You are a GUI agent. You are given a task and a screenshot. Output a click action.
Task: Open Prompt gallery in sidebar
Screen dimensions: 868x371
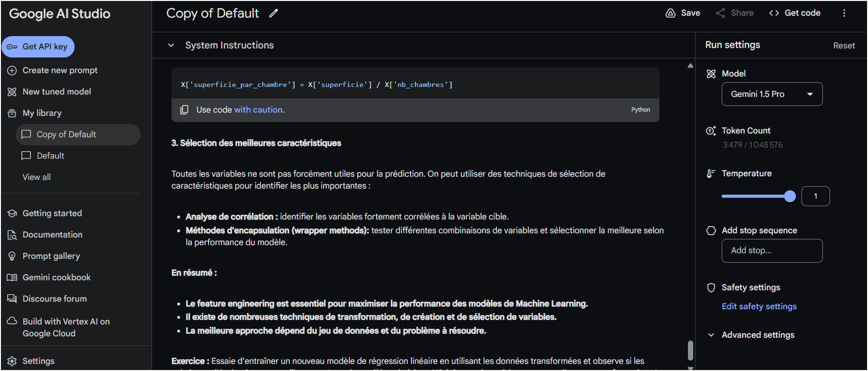click(x=51, y=256)
